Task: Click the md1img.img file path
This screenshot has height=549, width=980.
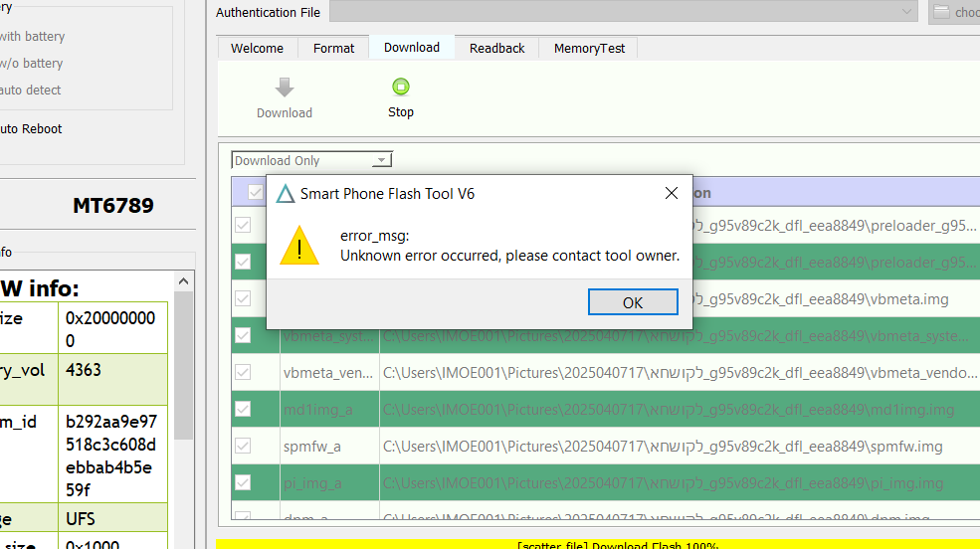Action: pyautogui.click(x=669, y=410)
